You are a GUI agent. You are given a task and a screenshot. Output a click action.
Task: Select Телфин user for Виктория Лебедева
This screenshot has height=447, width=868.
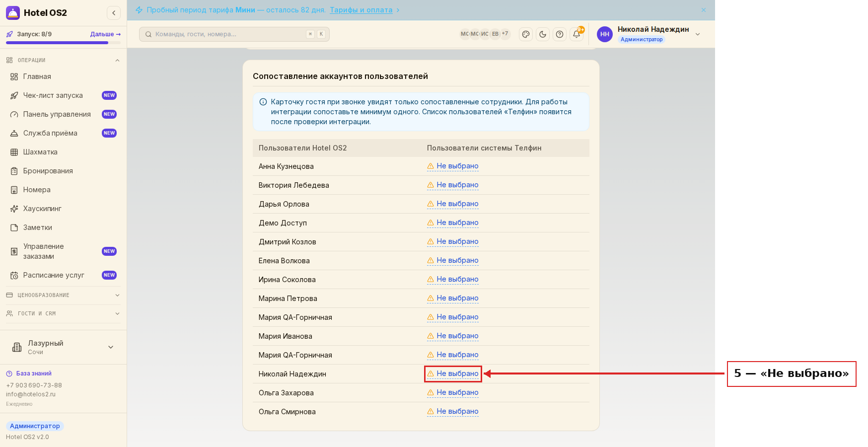pos(453,185)
